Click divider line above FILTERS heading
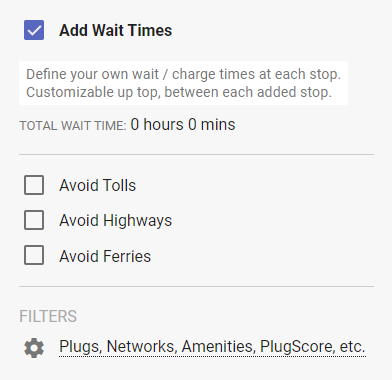 tap(196, 286)
